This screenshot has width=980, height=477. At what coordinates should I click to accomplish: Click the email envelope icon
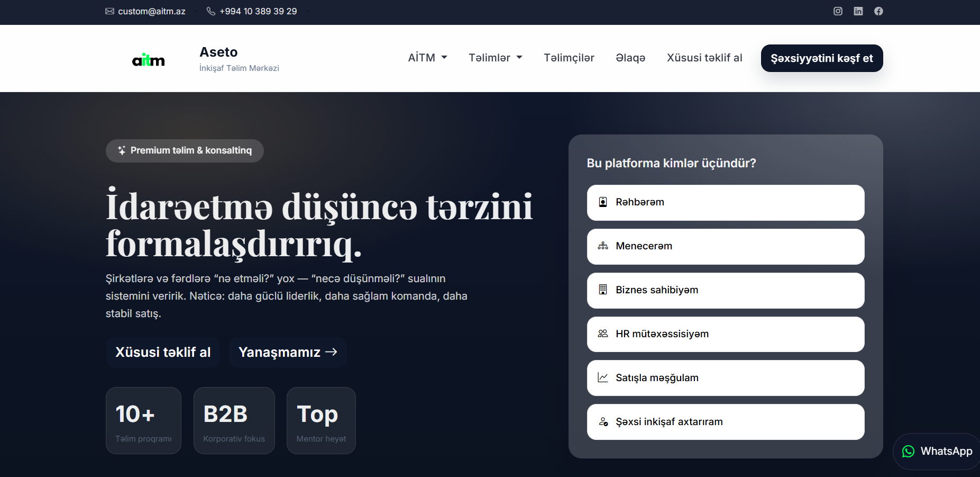click(109, 11)
